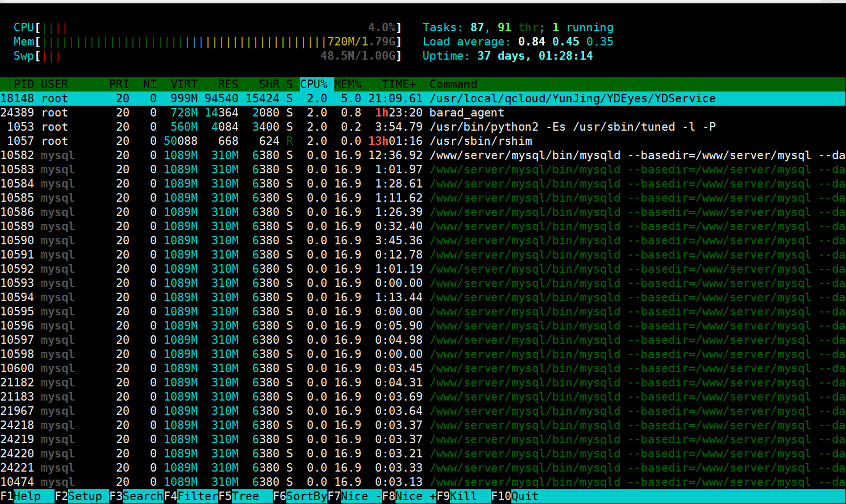Select the /usr/sbin/rshim process row
The width and height of the screenshot is (846, 504).
(x=423, y=141)
